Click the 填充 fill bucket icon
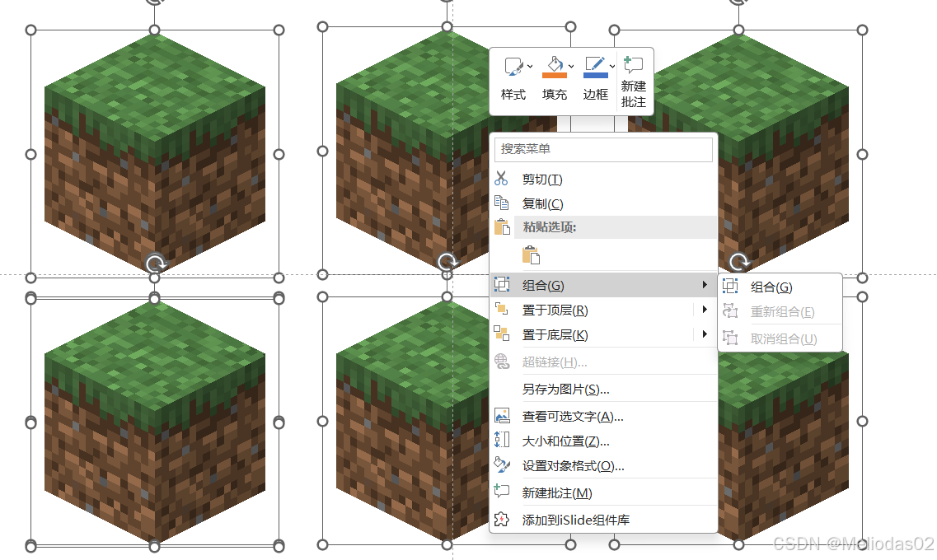Image resolution: width=937 pixels, height=560 pixels. coord(554,63)
